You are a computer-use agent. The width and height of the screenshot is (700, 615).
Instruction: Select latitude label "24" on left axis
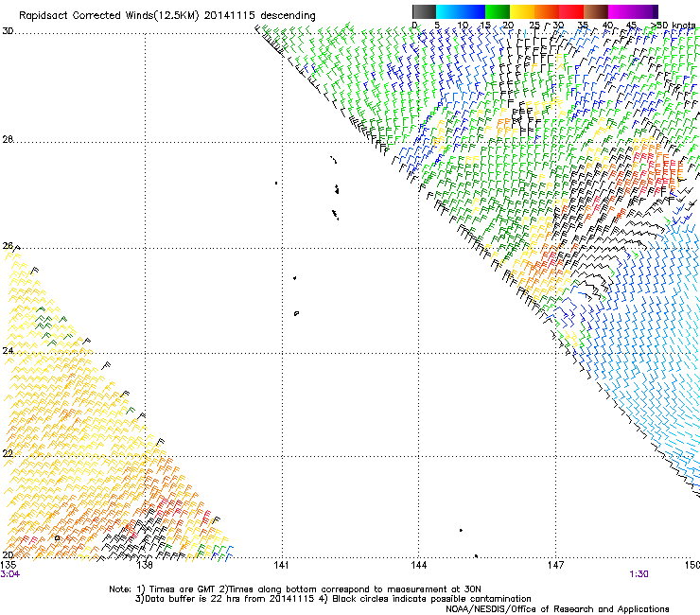(x=8, y=351)
